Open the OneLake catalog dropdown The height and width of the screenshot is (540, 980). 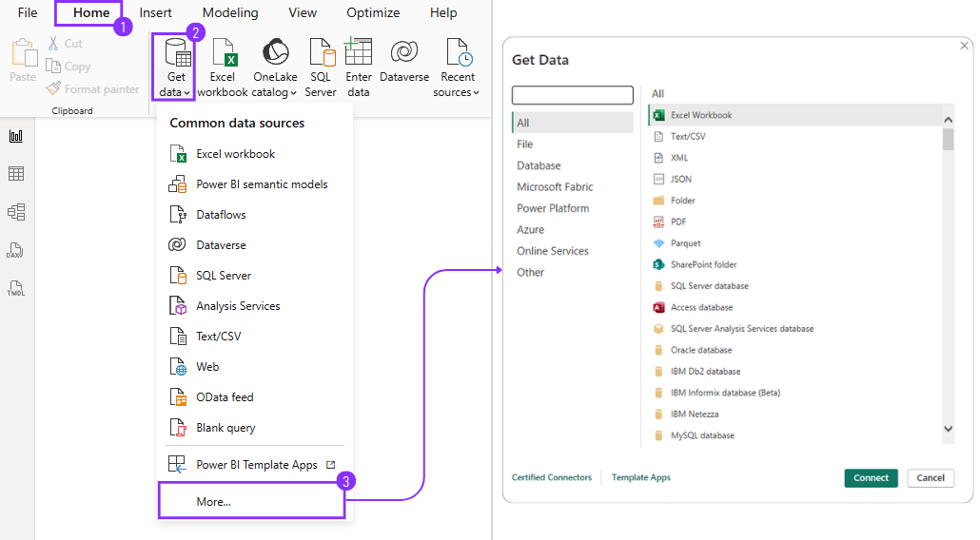tap(275, 67)
